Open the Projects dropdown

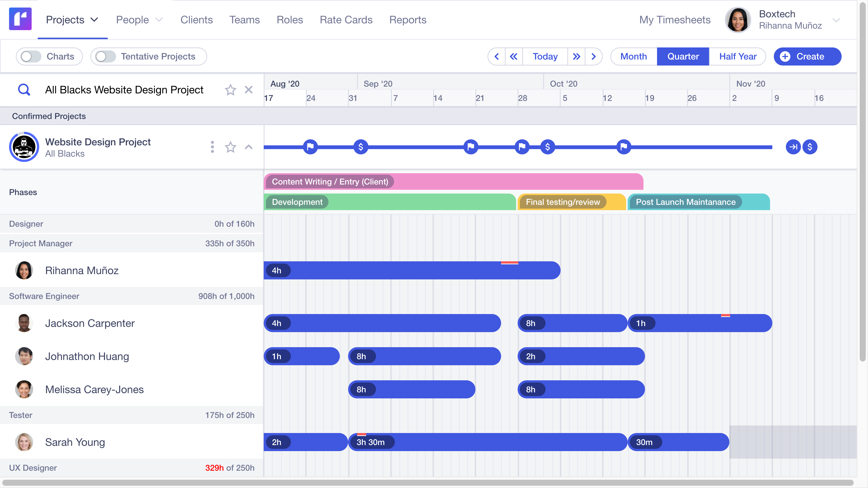pos(72,20)
